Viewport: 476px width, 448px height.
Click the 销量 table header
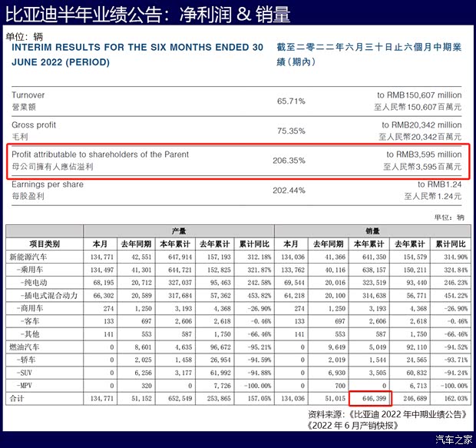coord(372,231)
